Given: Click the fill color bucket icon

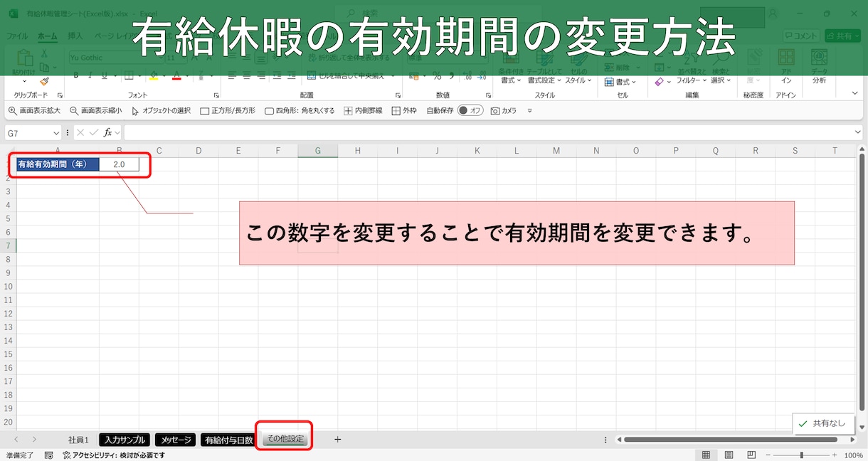Looking at the screenshot, I should coord(153,77).
